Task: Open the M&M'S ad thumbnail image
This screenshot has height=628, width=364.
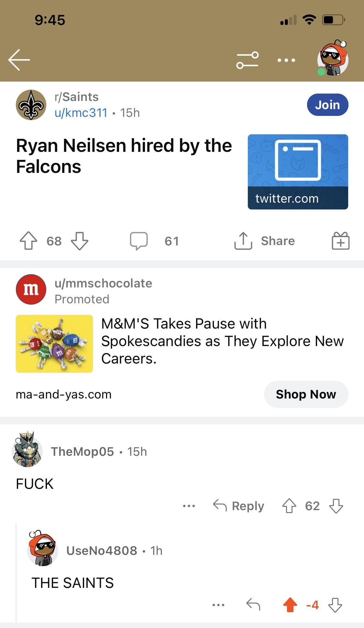Action: click(x=54, y=343)
